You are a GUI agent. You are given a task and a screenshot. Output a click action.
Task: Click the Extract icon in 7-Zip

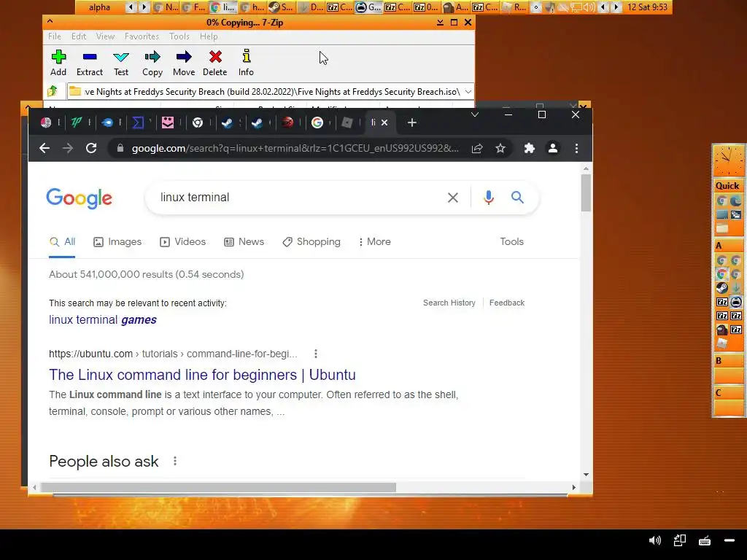[x=90, y=63]
